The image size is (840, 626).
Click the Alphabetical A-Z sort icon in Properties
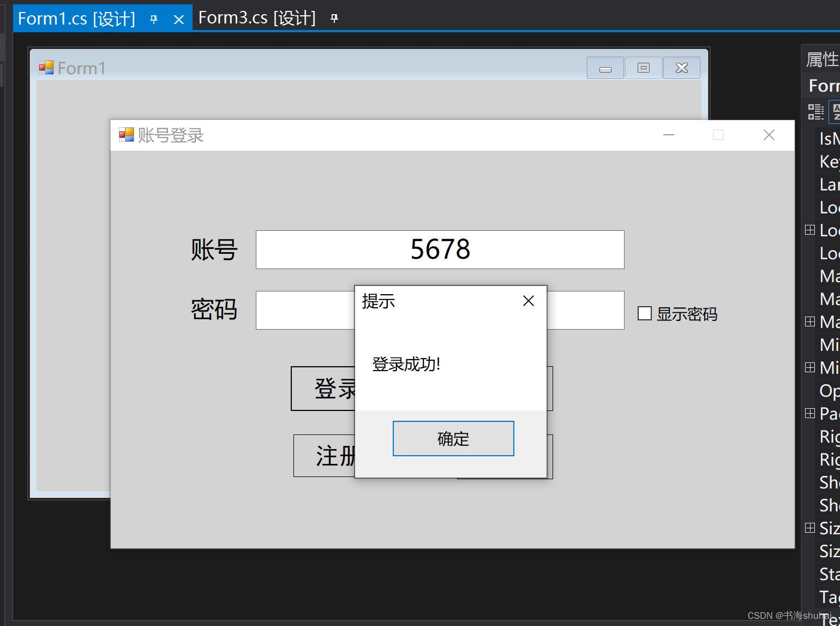[835, 112]
